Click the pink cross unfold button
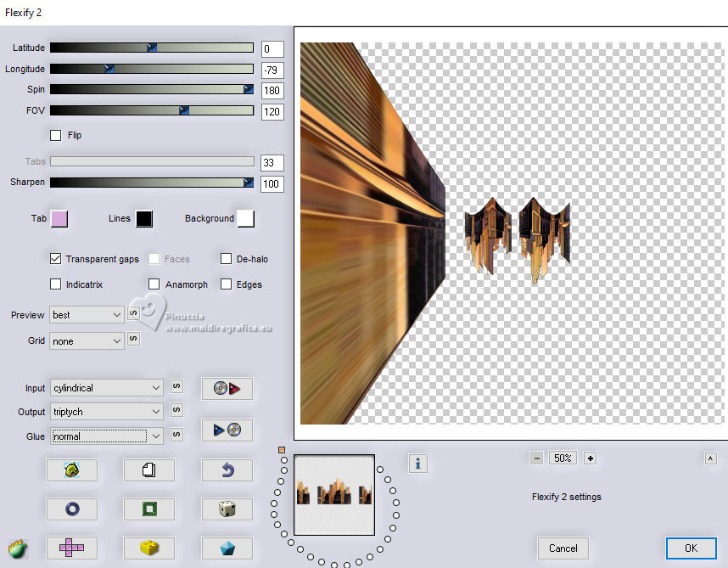 [x=72, y=548]
